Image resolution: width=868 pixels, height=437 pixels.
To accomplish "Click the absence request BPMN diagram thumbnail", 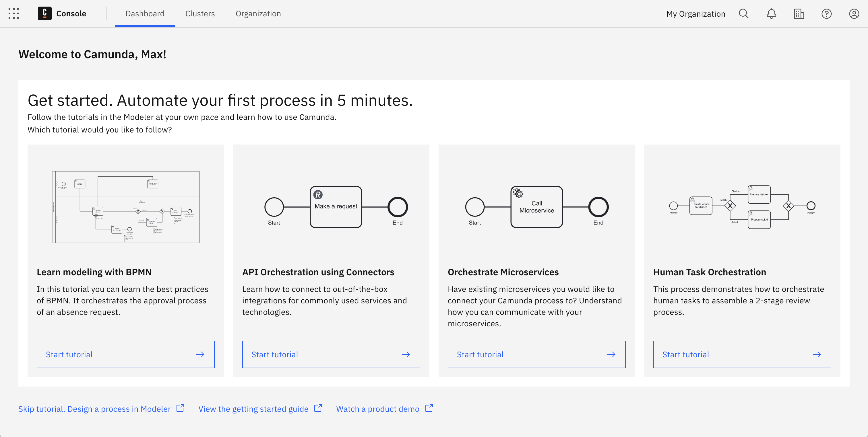I will [x=125, y=207].
